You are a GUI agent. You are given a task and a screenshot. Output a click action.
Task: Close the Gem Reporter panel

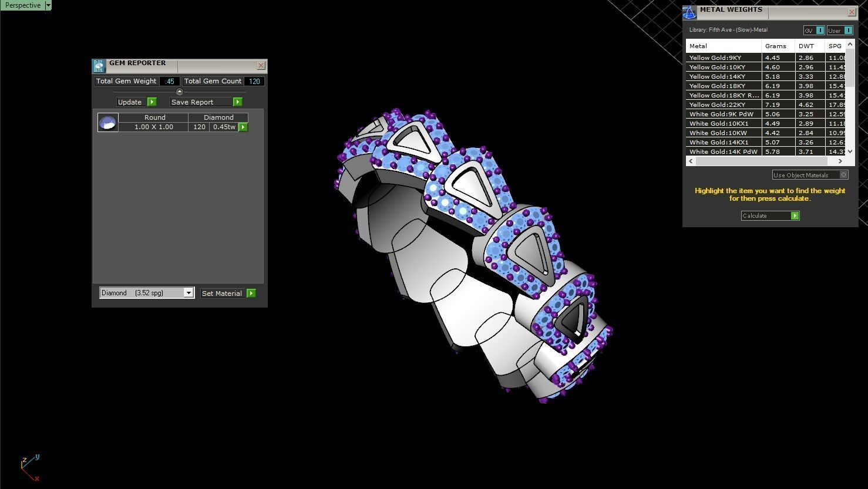261,65
